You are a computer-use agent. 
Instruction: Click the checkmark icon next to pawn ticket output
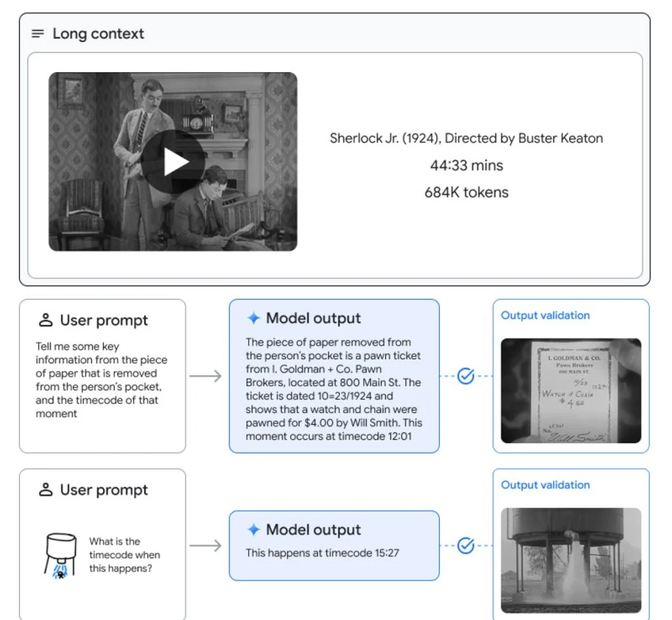465,376
